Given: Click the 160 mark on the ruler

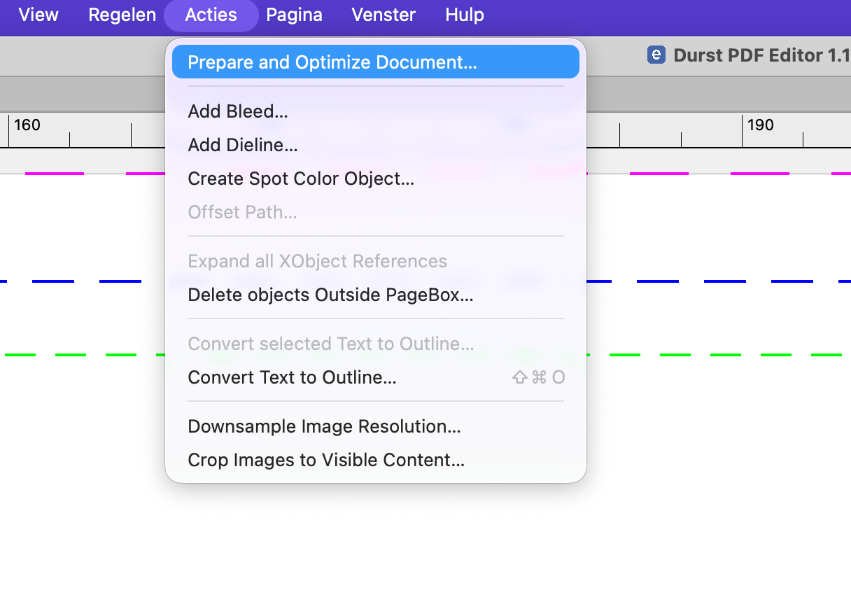Looking at the screenshot, I should click(27, 125).
